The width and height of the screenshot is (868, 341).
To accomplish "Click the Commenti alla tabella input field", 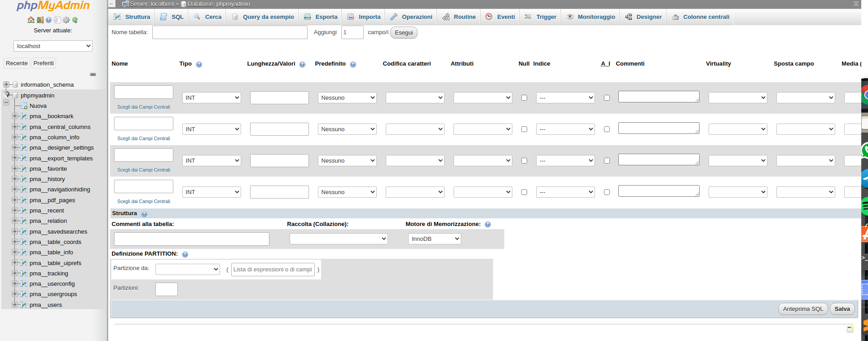I will (x=192, y=239).
